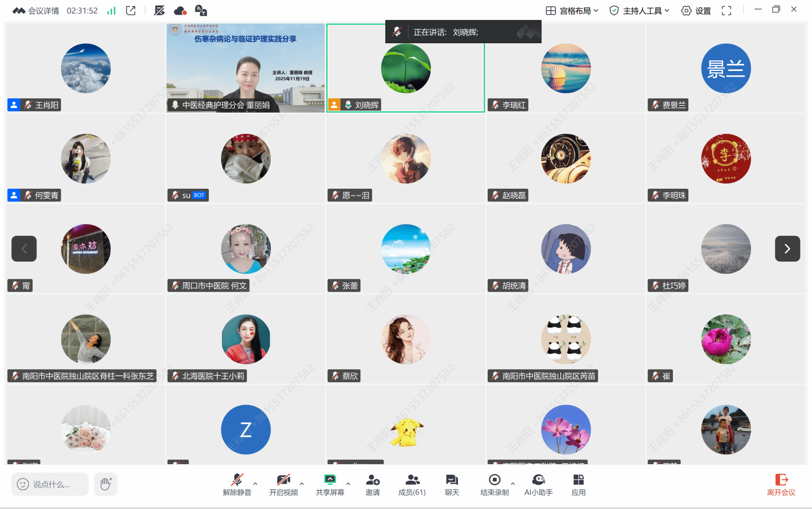Click 离开会议 to leave meeting
This screenshot has height=509, width=812.
[x=781, y=485]
